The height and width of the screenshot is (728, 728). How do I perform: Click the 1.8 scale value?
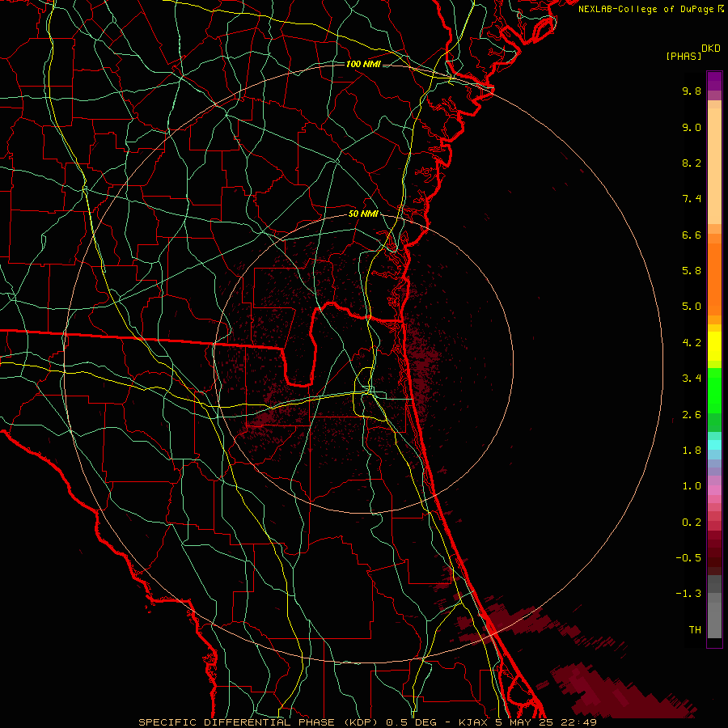click(692, 451)
